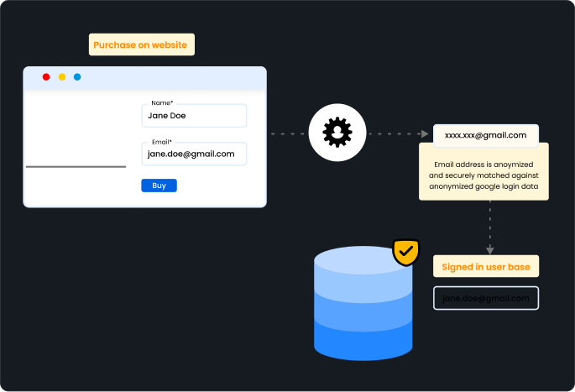Focus the Email field in purchase form
This screenshot has height=392, width=575.
195,154
